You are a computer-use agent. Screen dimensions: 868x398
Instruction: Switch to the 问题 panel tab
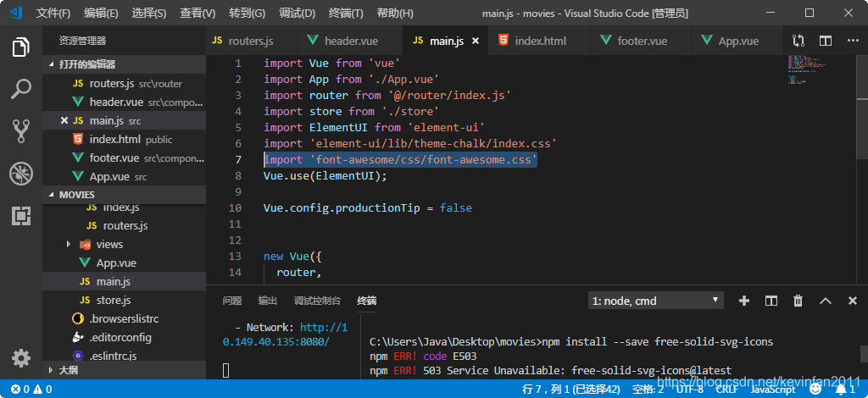coord(232,301)
